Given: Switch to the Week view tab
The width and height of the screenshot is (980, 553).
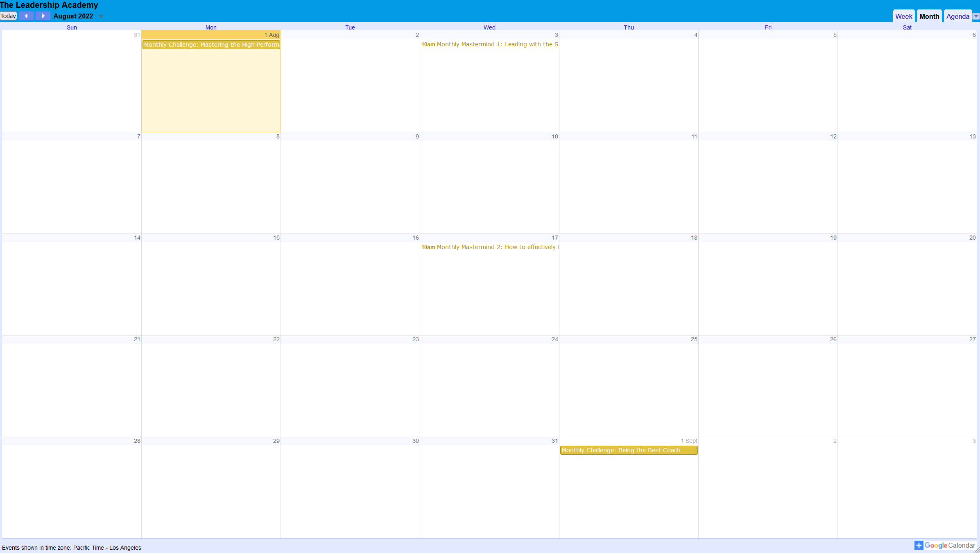Looking at the screenshot, I should pyautogui.click(x=903, y=16).
